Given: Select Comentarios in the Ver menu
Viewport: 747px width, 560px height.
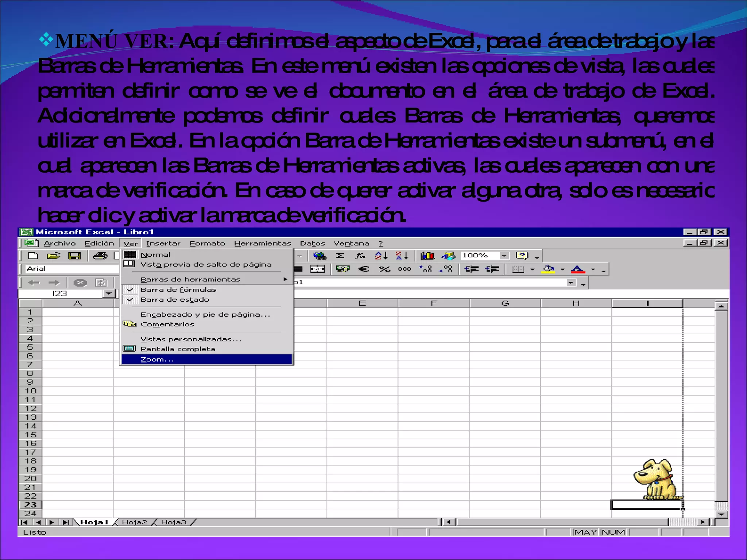Looking at the screenshot, I should click(x=207, y=324).
